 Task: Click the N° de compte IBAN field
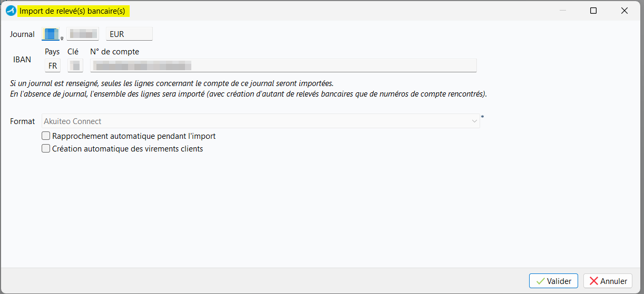[x=284, y=66]
